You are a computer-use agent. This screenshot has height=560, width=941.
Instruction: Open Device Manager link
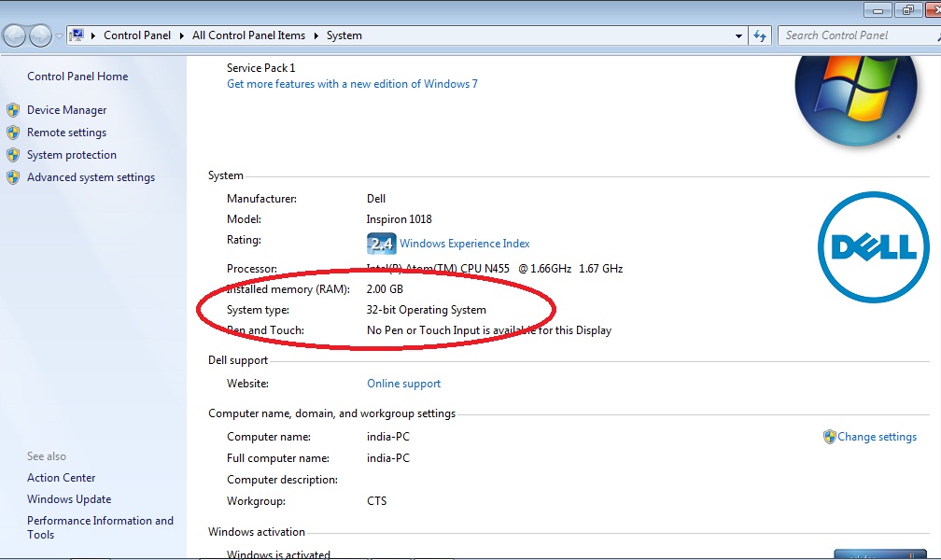click(66, 110)
